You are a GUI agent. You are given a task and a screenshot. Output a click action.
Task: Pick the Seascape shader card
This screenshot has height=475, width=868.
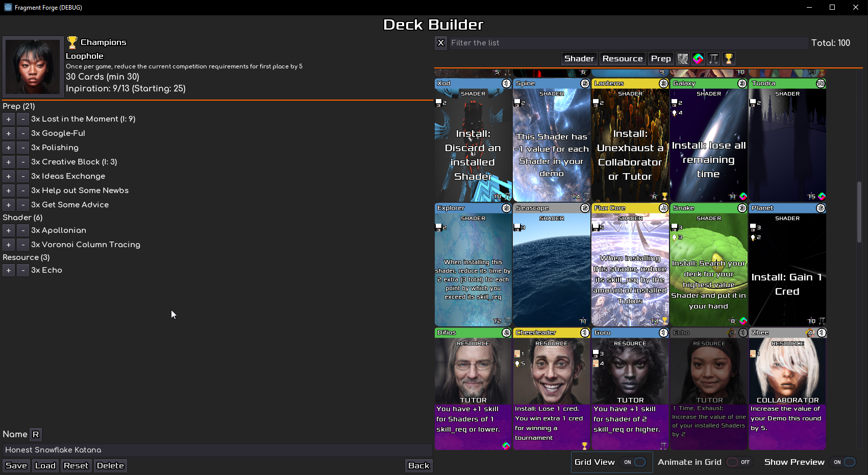(x=552, y=265)
